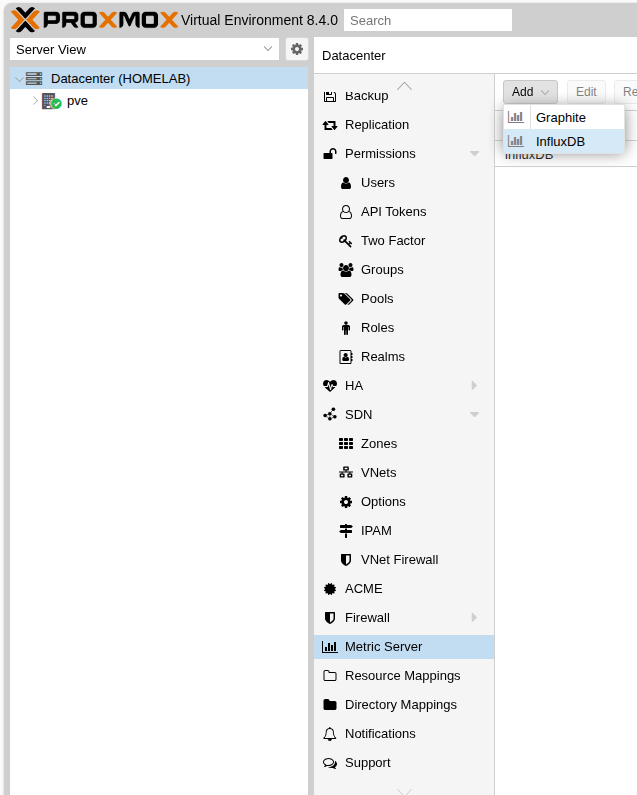Collapse the SDN submenu arrow
The height and width of the screenshot is (795, 637).
(475, 415)
